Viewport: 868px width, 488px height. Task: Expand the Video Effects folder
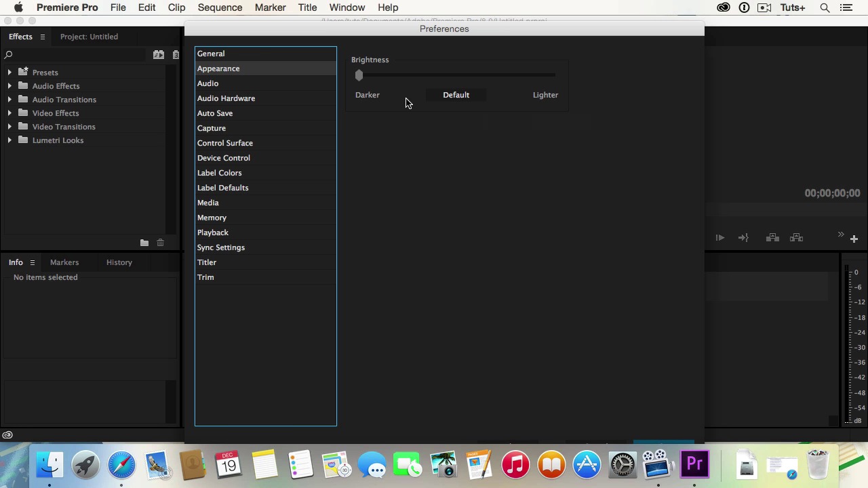point(9,113)
